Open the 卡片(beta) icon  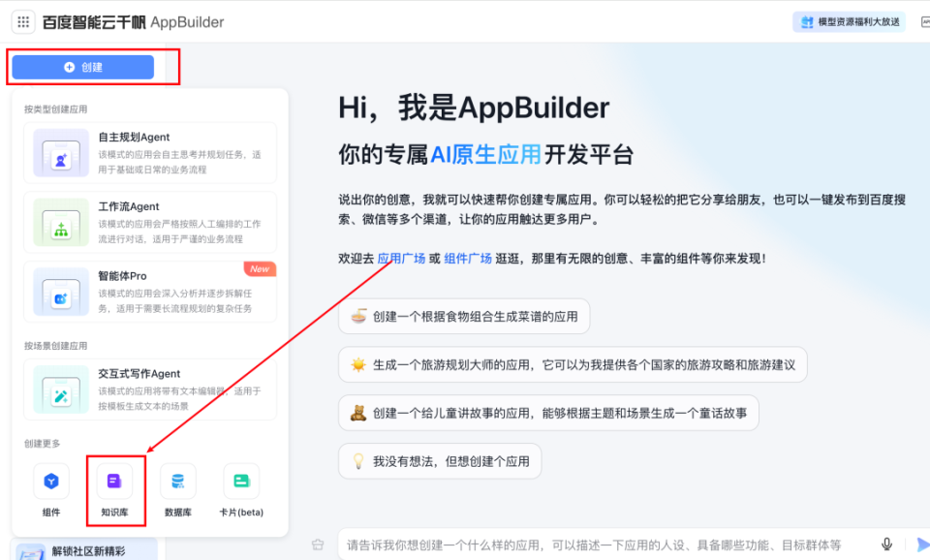(x=241, y=482)
